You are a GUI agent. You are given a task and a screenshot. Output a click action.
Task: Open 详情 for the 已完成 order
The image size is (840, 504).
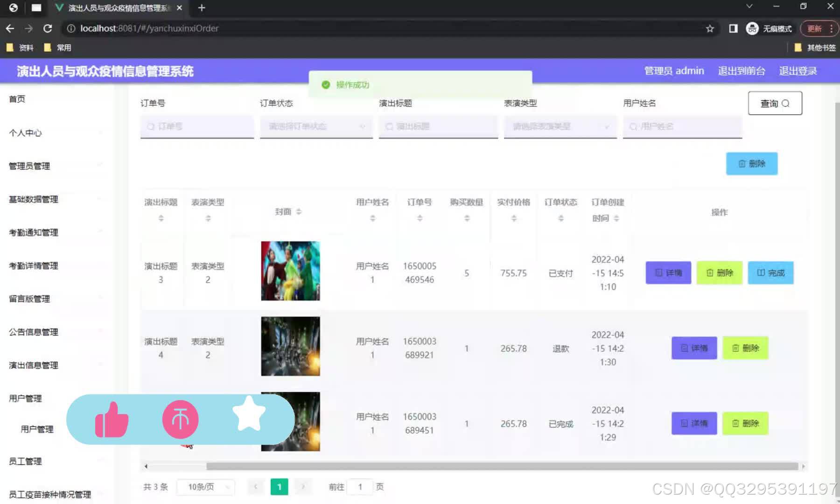(x=694, y=423)
